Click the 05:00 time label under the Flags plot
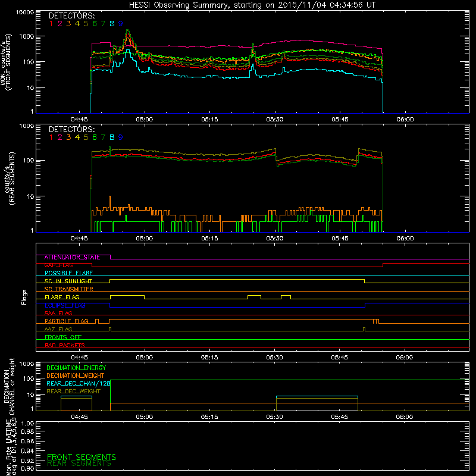476x476 pixels. tap(145, 358)
